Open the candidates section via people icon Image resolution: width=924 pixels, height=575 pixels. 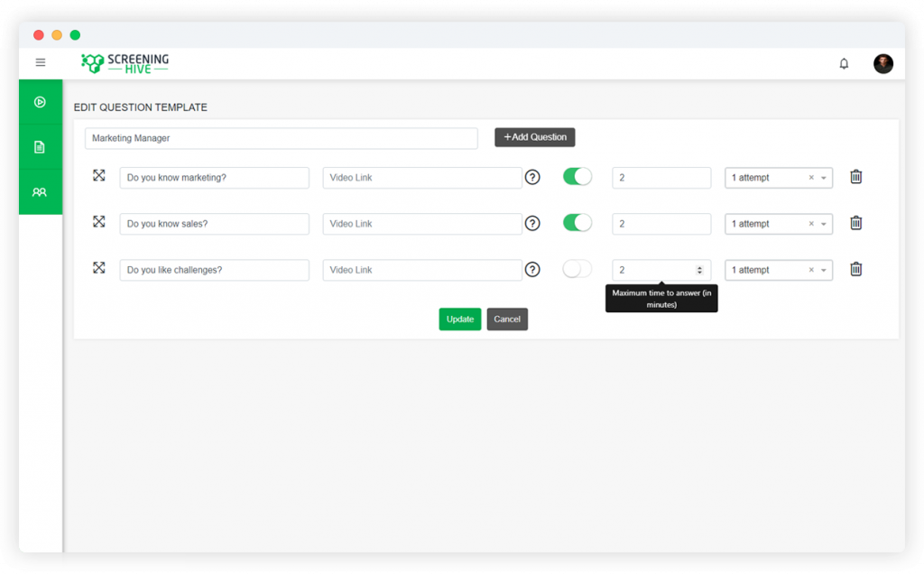40,191
